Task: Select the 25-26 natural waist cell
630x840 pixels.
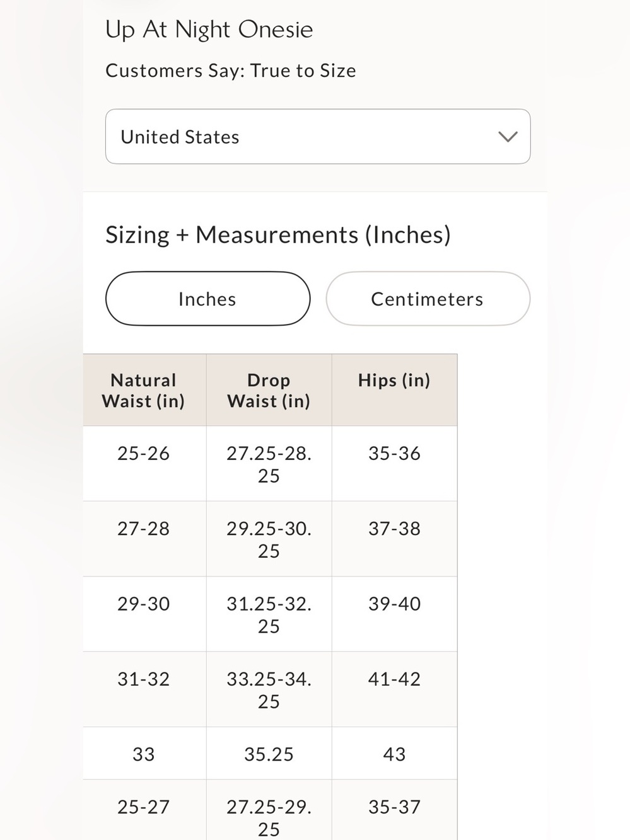Action: pyautogui.click(x=144, y=464)
